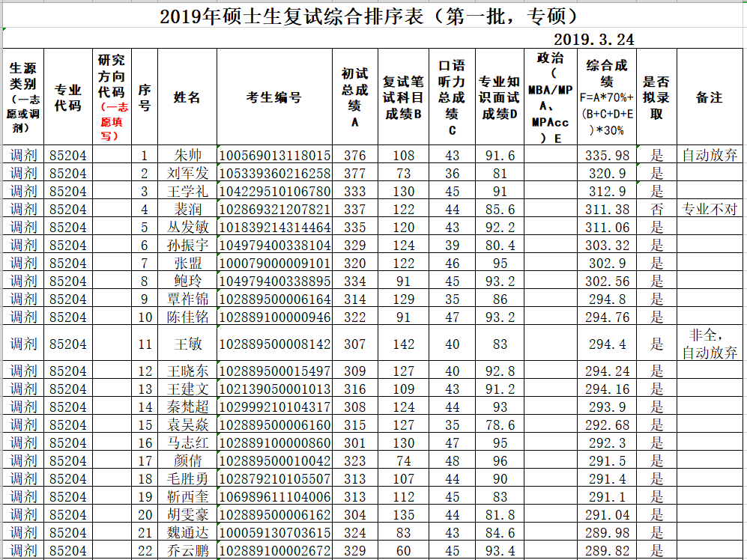
Task: Select the sheet title cell 2019年硕士生复试综合排序表
Action: [372, 16]
